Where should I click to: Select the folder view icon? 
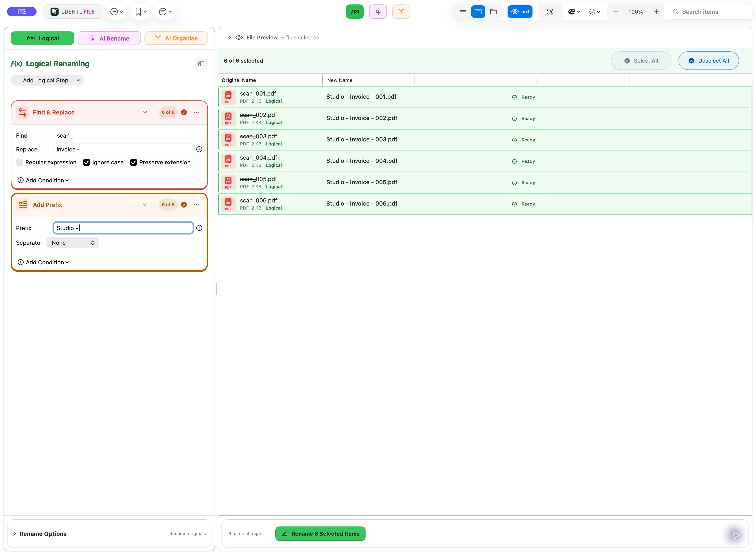493,12
